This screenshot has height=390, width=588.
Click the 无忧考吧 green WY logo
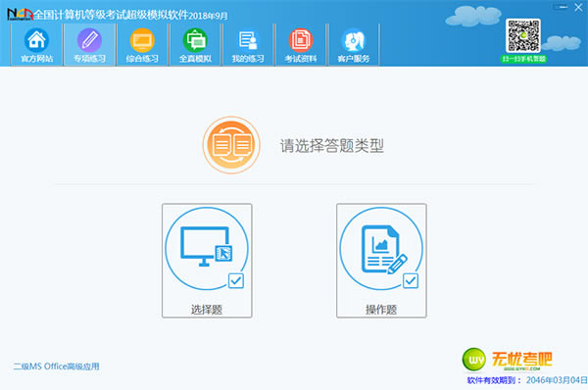(x=474, y=360)
